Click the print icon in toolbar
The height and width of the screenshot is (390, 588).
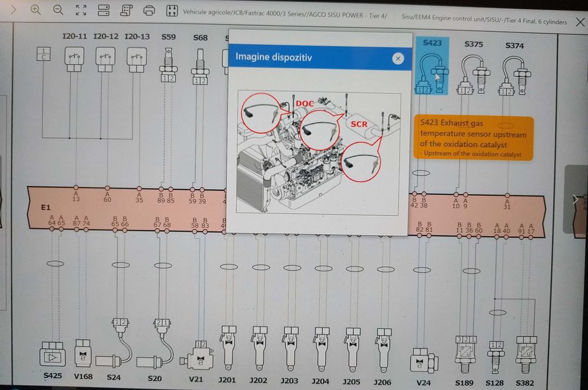tap(149, 11)
